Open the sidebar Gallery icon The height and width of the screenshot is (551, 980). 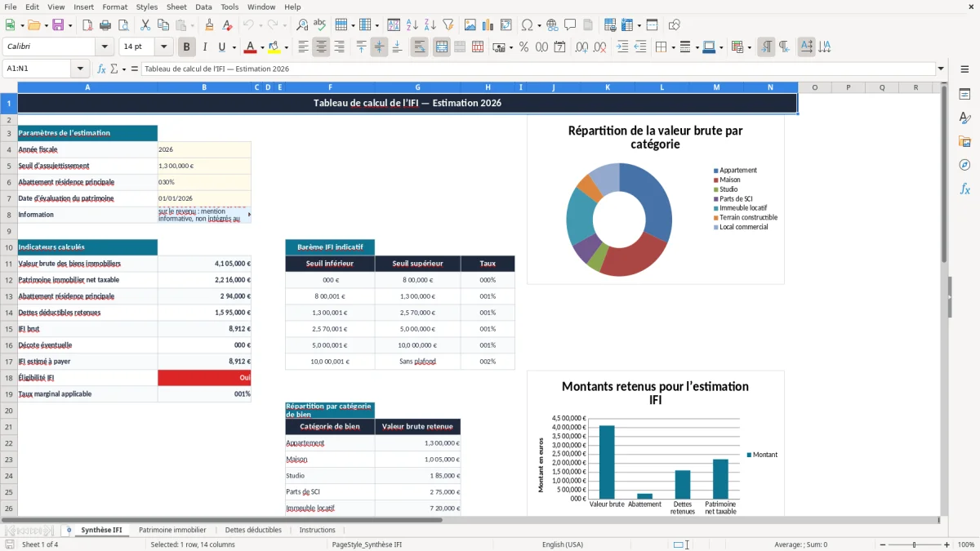tap(964, 141)
